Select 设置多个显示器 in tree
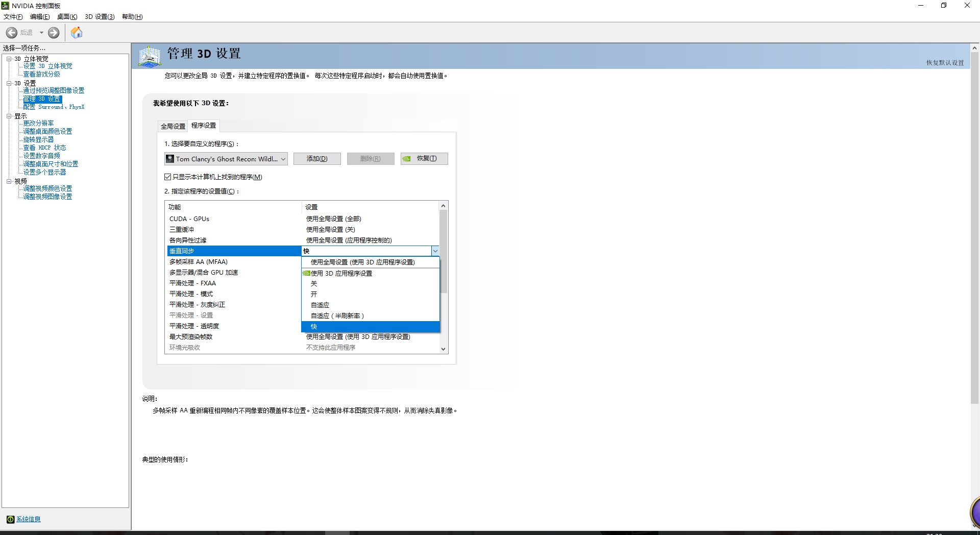 click(x=45, y=173)
